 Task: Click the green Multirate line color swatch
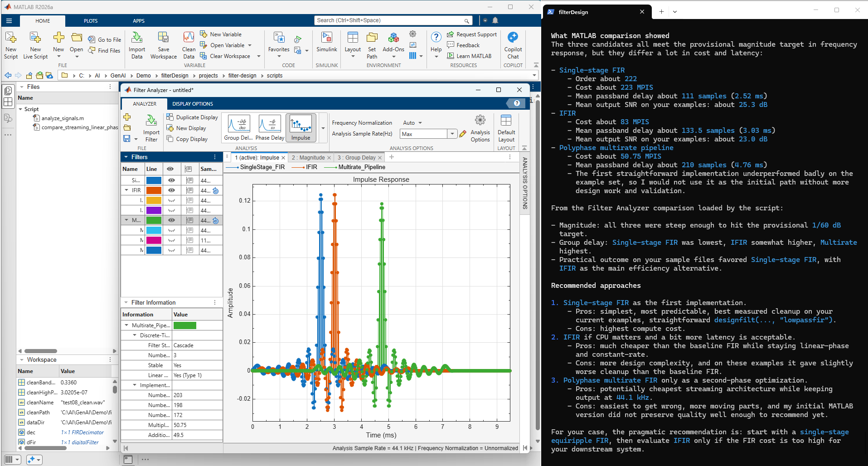[x=154, y=220]
